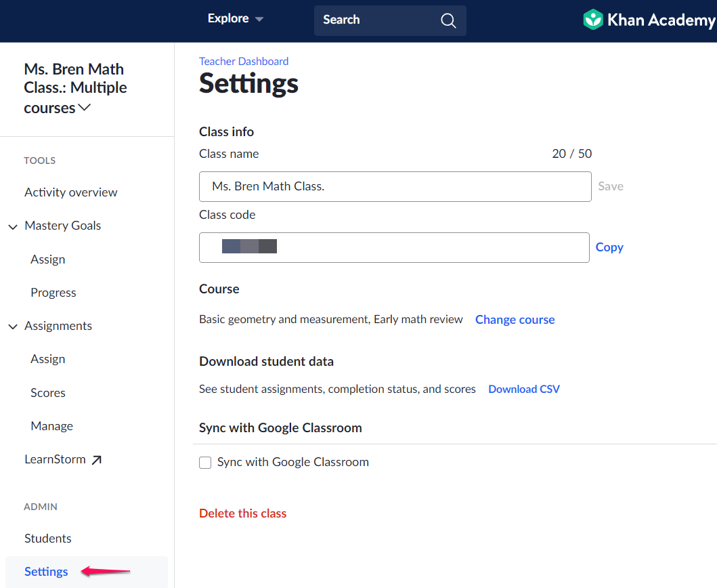Click Delete this class
The width and height of the screenshot is (717, 588).
[243, 513]
